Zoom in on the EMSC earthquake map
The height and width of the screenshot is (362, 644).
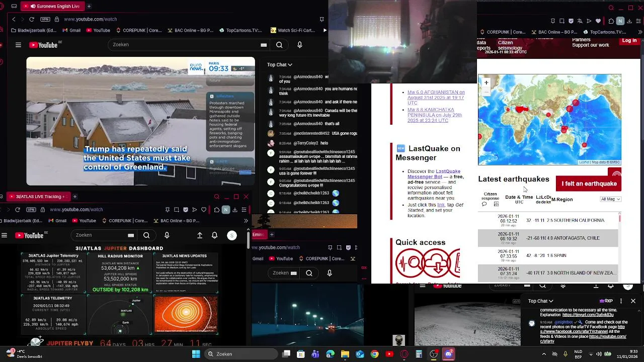(x=486, y=82)
